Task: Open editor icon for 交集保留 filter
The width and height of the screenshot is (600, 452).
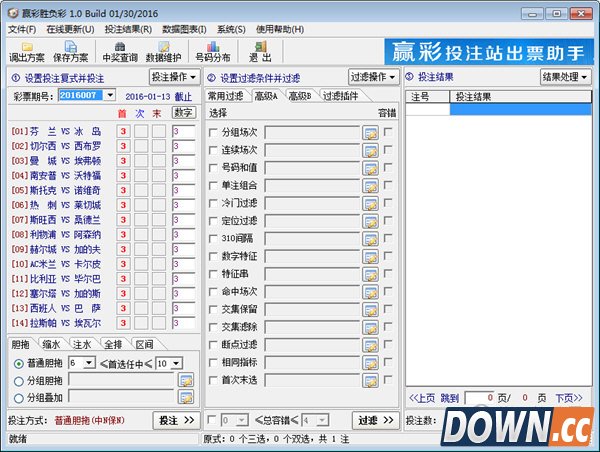Action: [x=370, y=310]
